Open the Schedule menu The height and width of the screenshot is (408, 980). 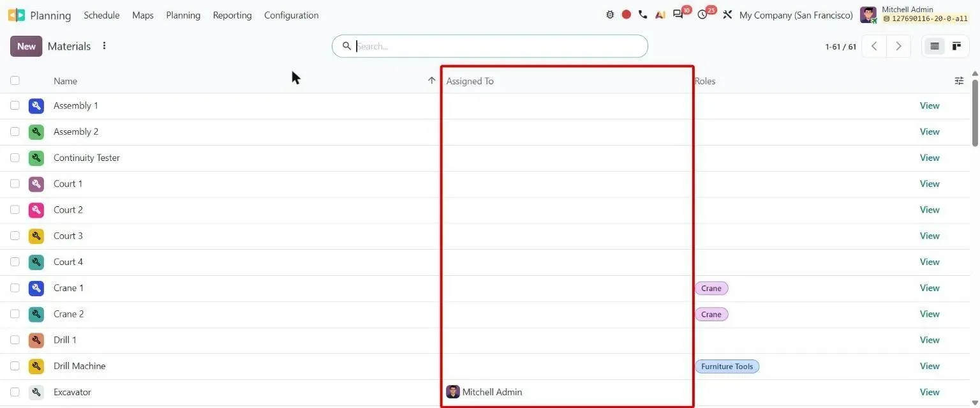pos(101,15)
